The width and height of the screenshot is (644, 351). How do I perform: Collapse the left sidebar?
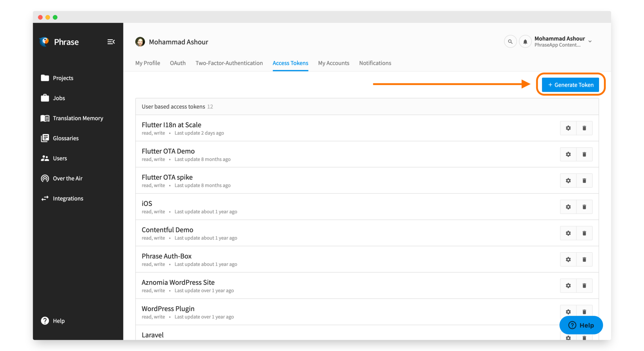(111, 41)
